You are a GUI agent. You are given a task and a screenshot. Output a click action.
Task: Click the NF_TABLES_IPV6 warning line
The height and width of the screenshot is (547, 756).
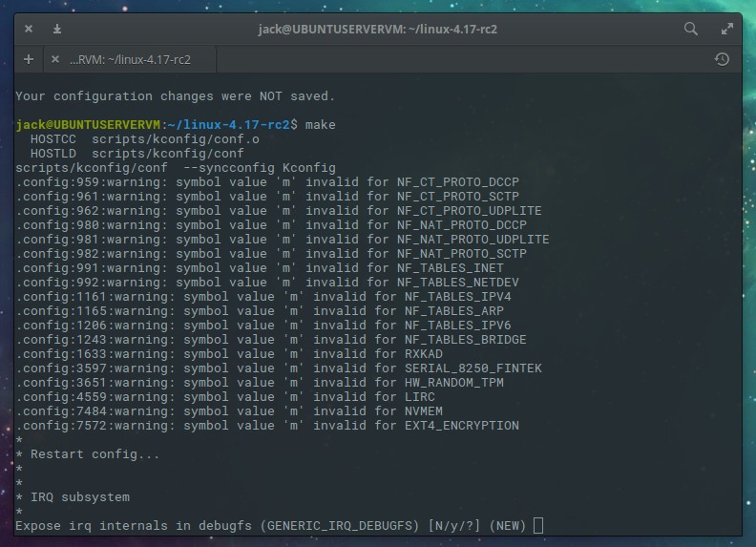point(263,326)
